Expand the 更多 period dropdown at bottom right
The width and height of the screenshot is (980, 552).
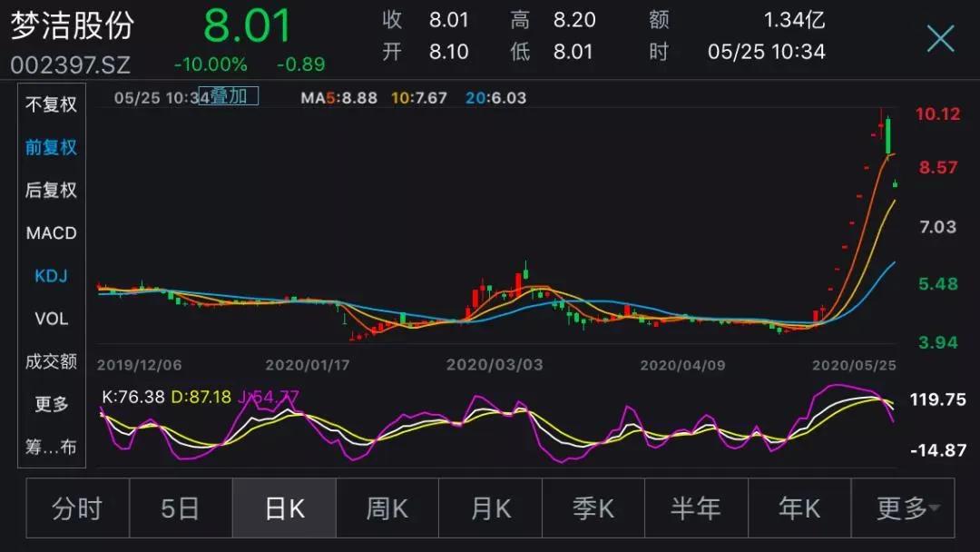pos(902,509)
